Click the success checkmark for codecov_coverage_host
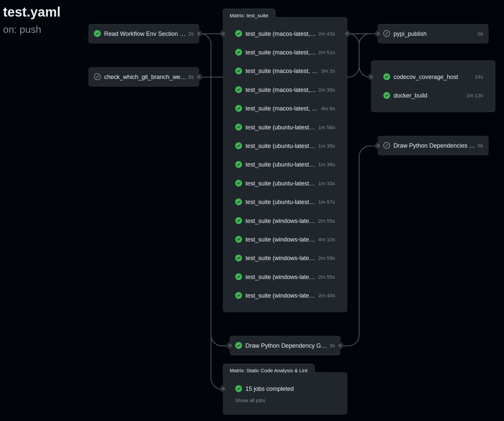This screenshot has width=504, height=421. [386, 77]
